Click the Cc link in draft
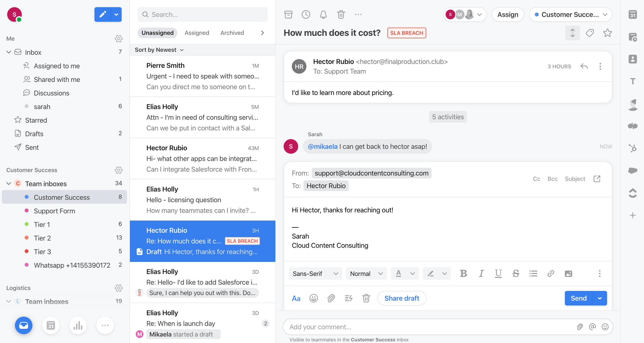Viewport: 644px width, 343px height. (x=536, y=179)
